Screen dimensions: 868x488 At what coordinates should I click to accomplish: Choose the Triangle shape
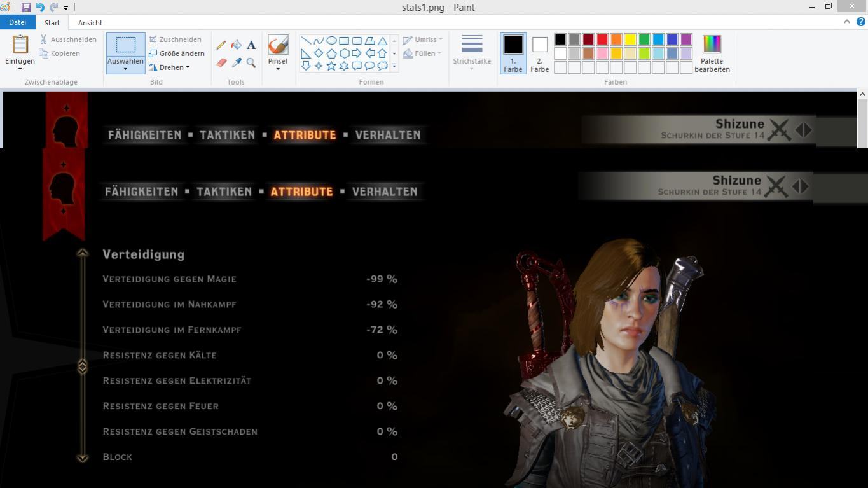pyautogui.click(x=382, y=40)
